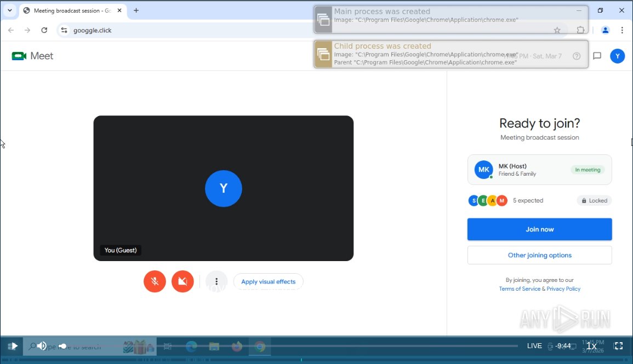
Task: Turn on the camera with the red camera button
Action: click(x=183, y=281)
